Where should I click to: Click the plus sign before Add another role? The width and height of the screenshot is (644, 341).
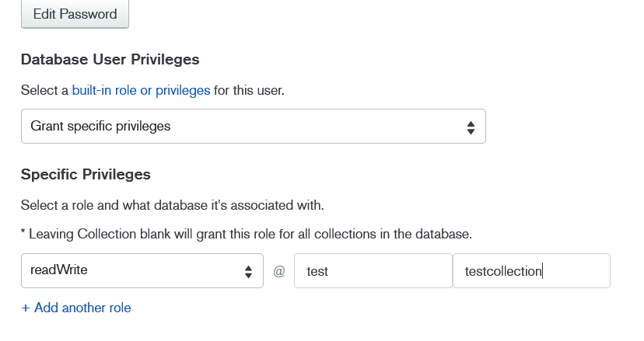[26, 308]
